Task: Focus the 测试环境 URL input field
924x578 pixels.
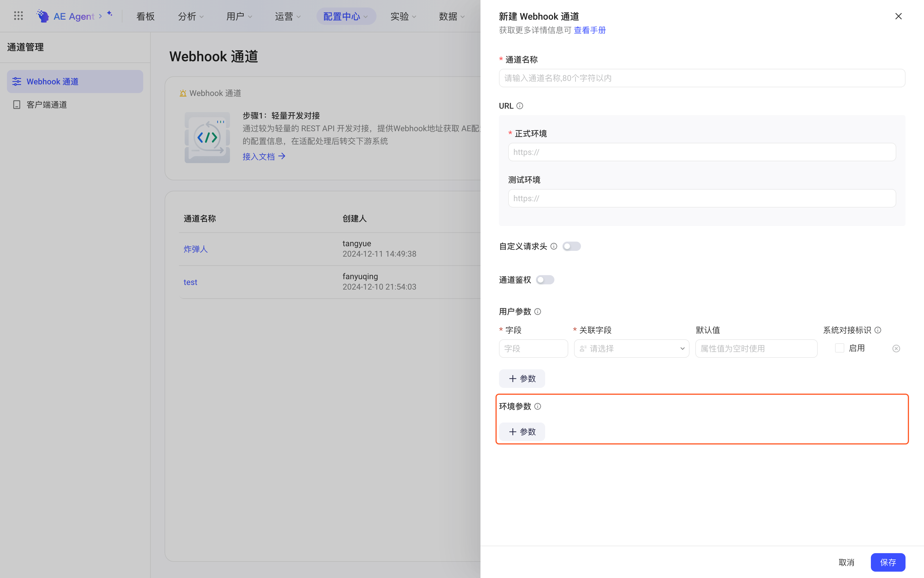Action: pyautogui.click(x=702, y=199)
